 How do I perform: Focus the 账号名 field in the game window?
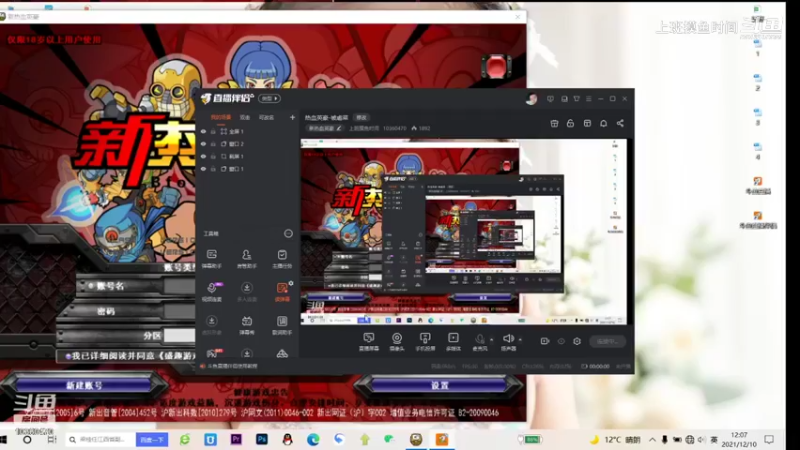coord(179,286)
